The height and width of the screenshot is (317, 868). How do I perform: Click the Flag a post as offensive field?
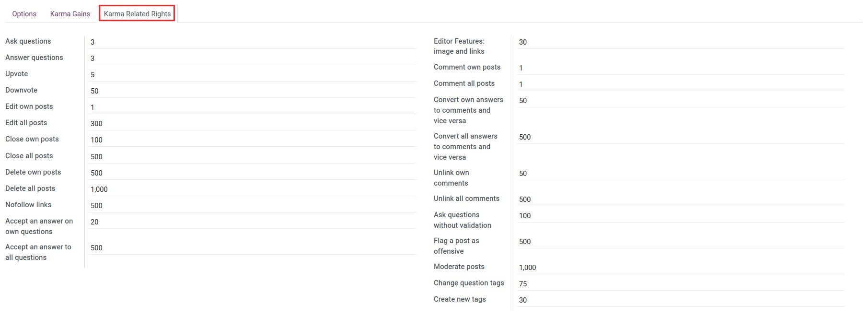point(681,242)
